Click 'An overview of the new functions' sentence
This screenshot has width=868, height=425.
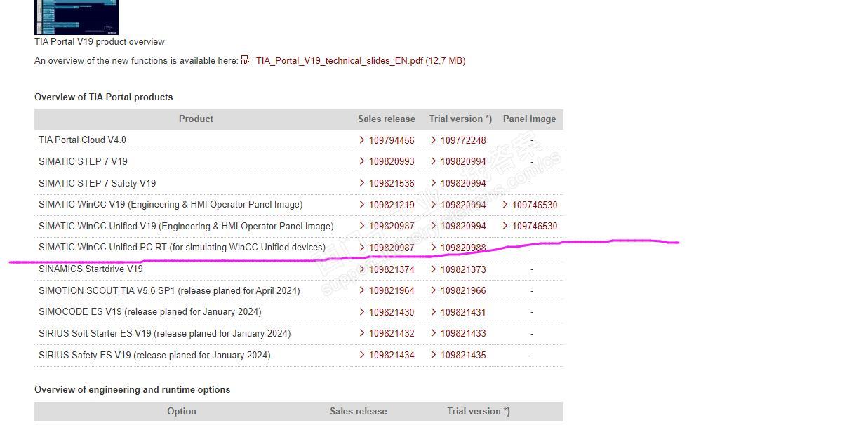coord(136,60)
